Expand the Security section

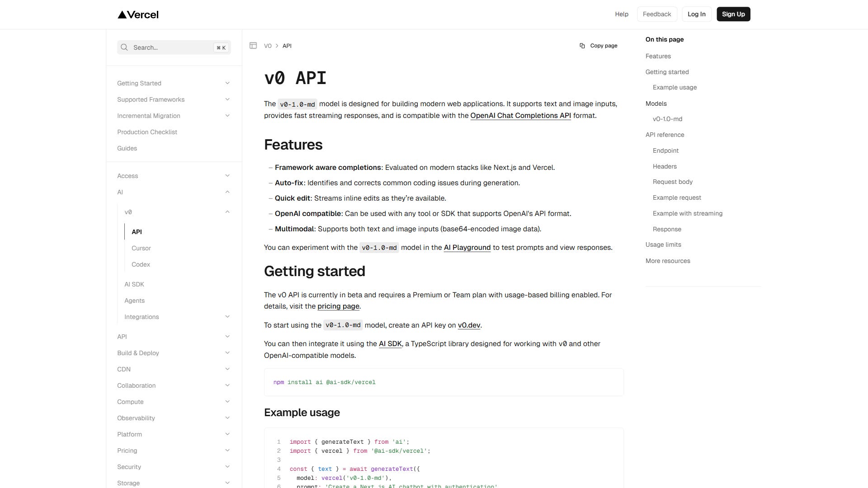(x=174, y=467)
